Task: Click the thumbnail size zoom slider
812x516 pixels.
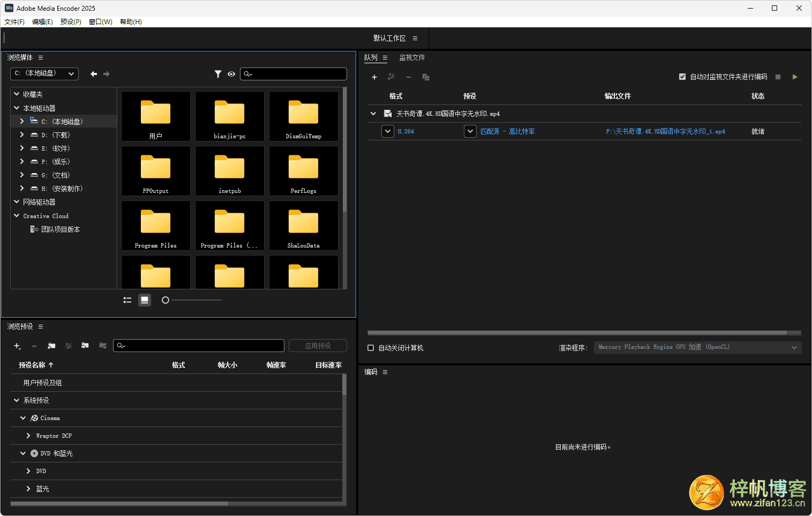Action: pos(192,300)
